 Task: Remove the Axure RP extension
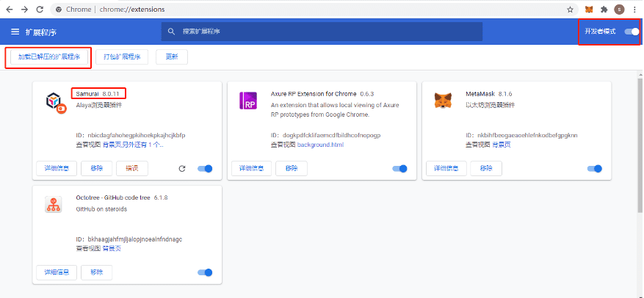click(292, 168)
